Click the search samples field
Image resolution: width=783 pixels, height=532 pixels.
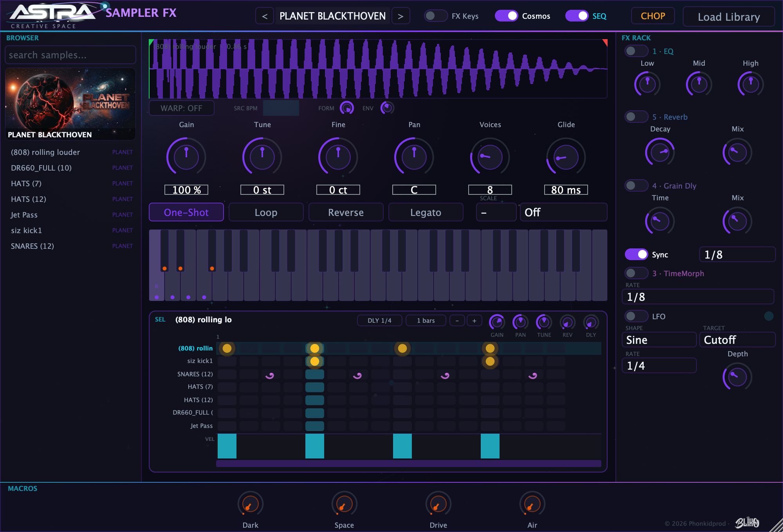click(70, 55)
